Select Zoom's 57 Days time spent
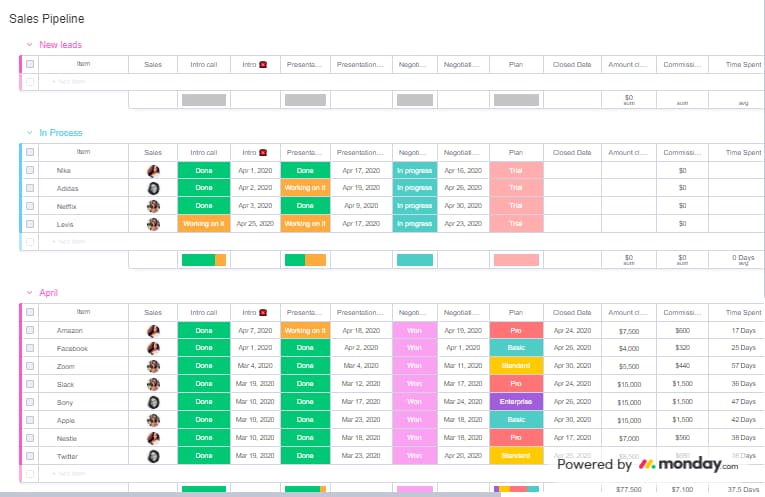 pyautogui.click(x=743, y=366)
